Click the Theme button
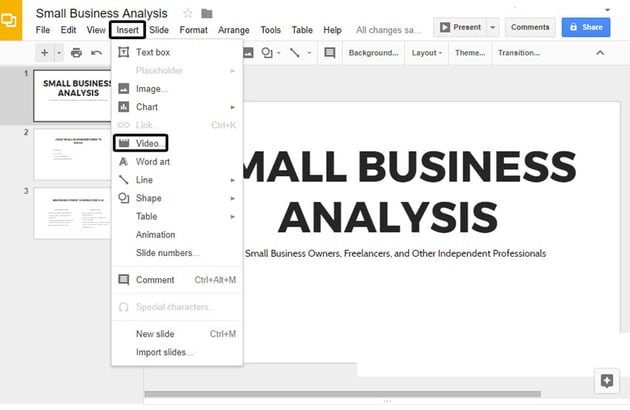The height and width of the screenshot is (410, 630). coord(470,53)
